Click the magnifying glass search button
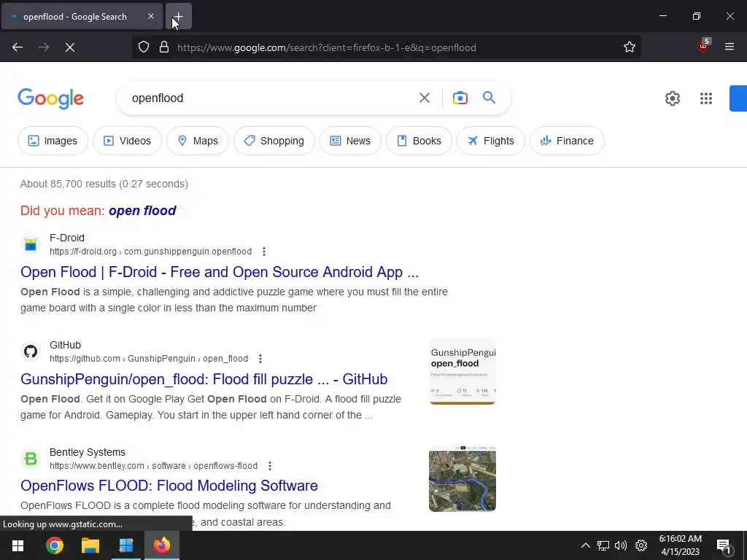Screen dimensions: 747x560 tap(489, 98)
